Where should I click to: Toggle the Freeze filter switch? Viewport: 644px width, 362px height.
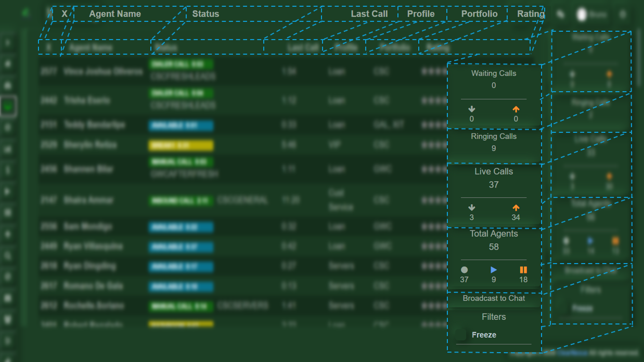pos(461,335)
